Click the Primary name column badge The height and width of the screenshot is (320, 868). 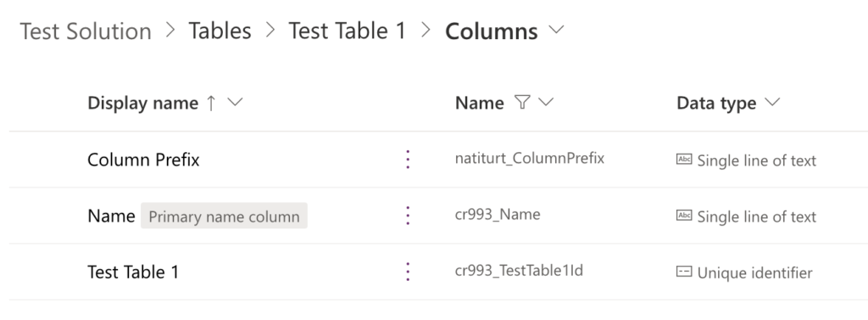click(224, 216)
